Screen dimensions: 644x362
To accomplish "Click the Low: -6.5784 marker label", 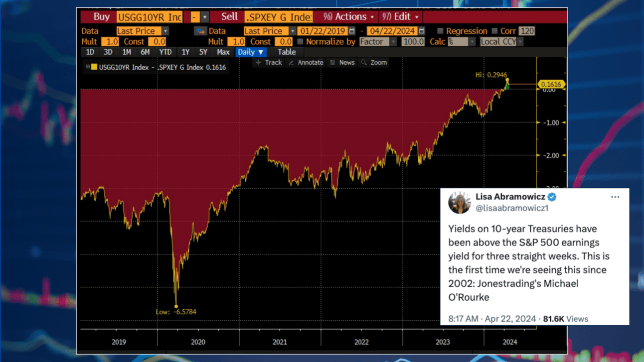I will 176,312.
